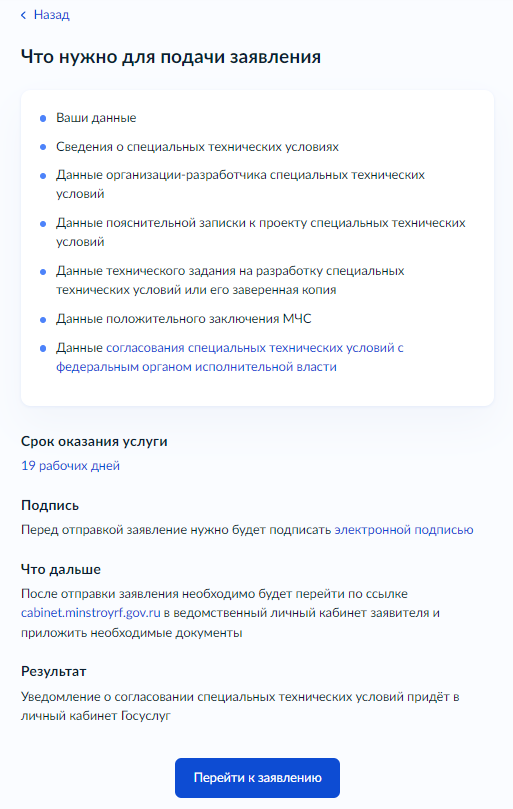
Task: Click the bullet beside Данные положительного заключения МЧС
Action: [x=43, y=320]
